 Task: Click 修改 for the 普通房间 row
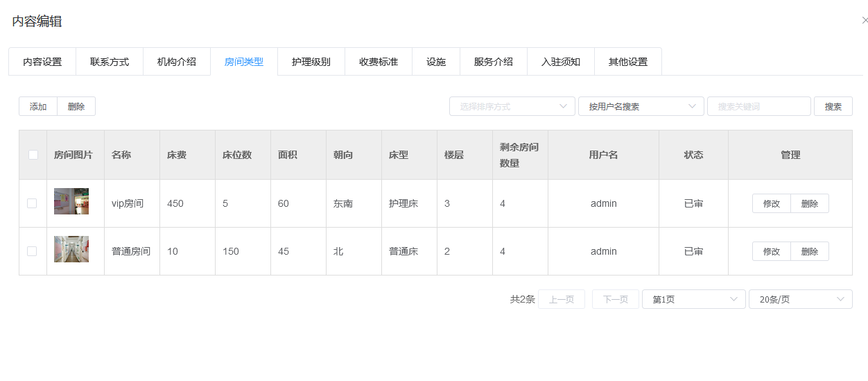(x=772, y=251)
